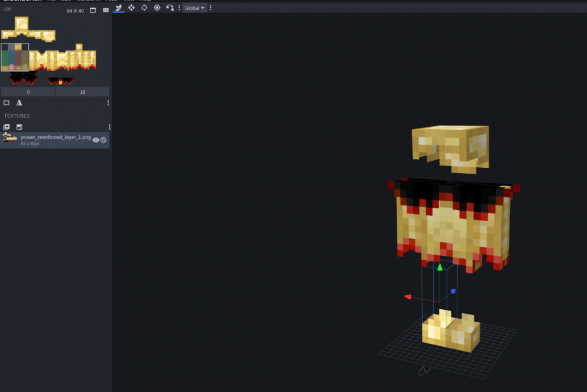Select the Rotate tool circular arrows icon
587x392 pixels.
coord(144,8)
